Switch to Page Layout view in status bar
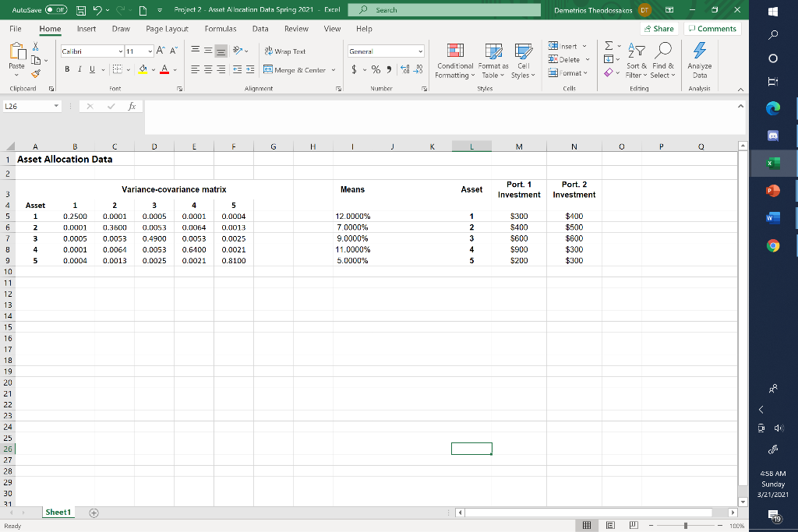Image resolution: width=798 pixels, height=532 pixels. click(611, 525)
